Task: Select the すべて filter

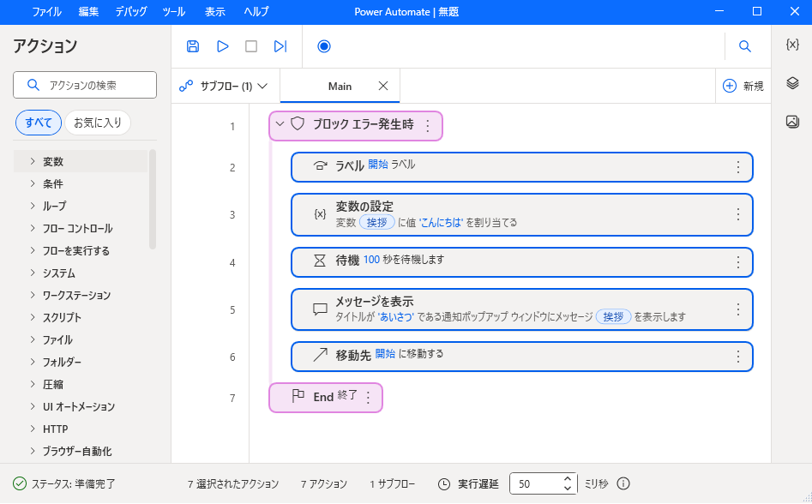Action: coord(39,123)
